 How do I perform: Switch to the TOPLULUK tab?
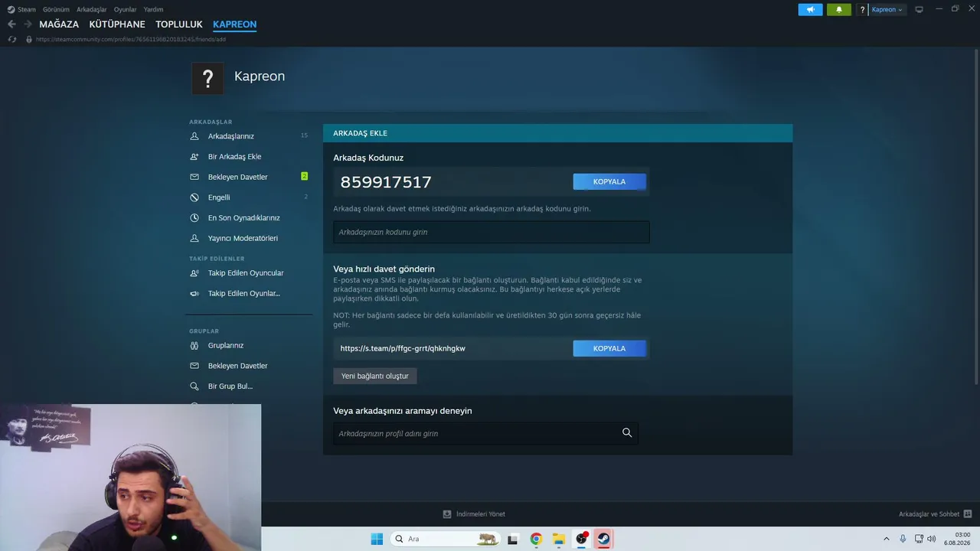[179, 24]
